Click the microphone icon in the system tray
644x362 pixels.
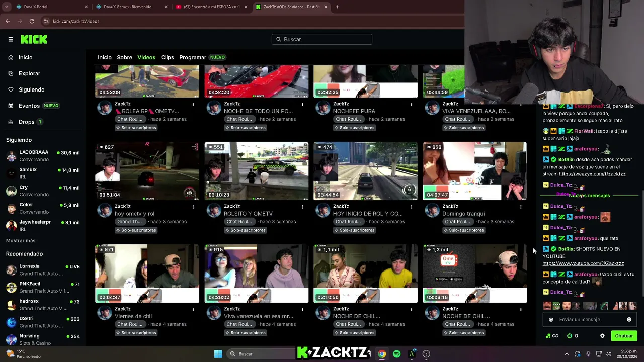click(588, 354)
